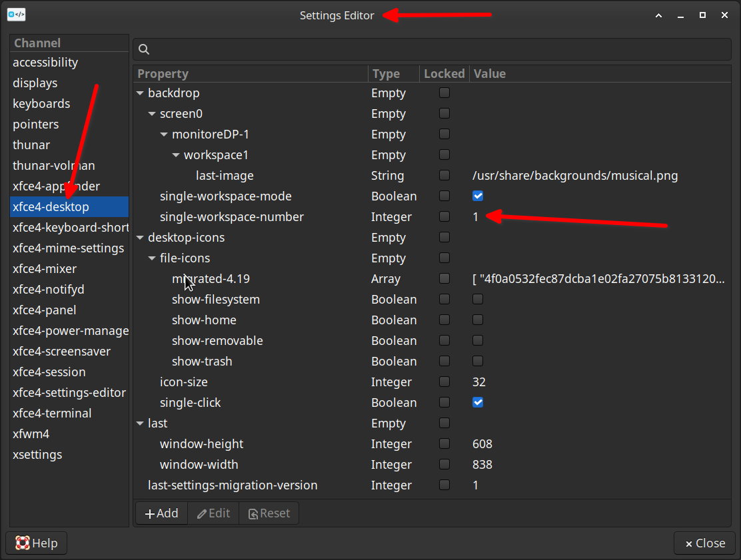Disable single-click value checkbox
741x560 pixels.
point(478,402)
